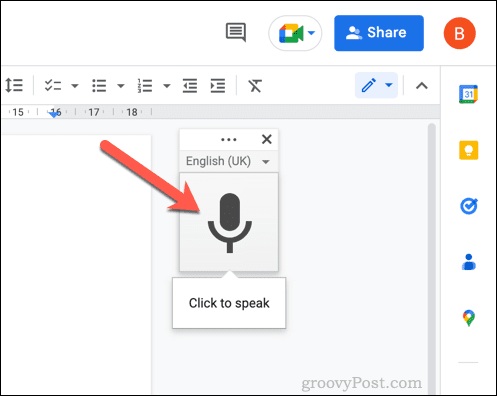This screenshot has height=396, width=497.
Task: Insert a numbered list
Action: pos(145,86)
